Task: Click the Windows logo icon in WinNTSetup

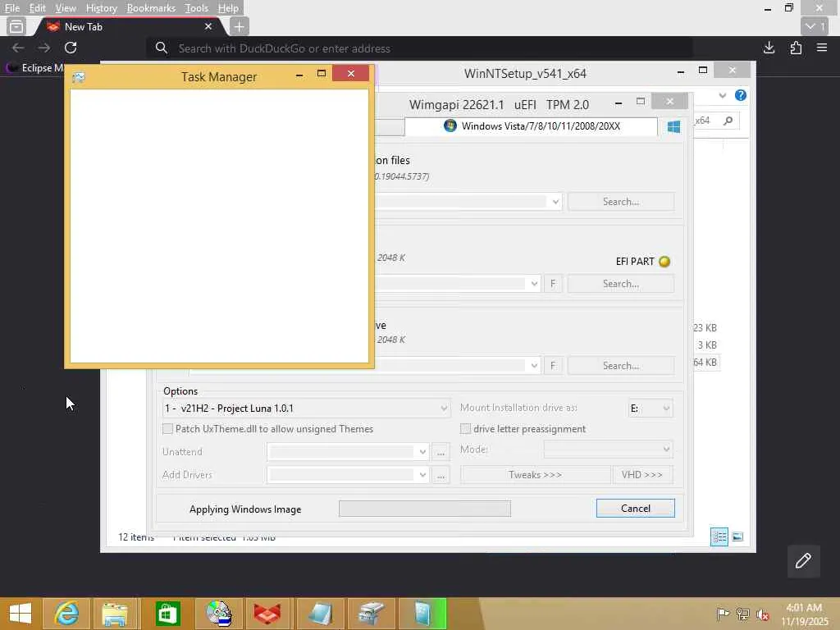Action: pyautogui.click(x=674, y=126)
